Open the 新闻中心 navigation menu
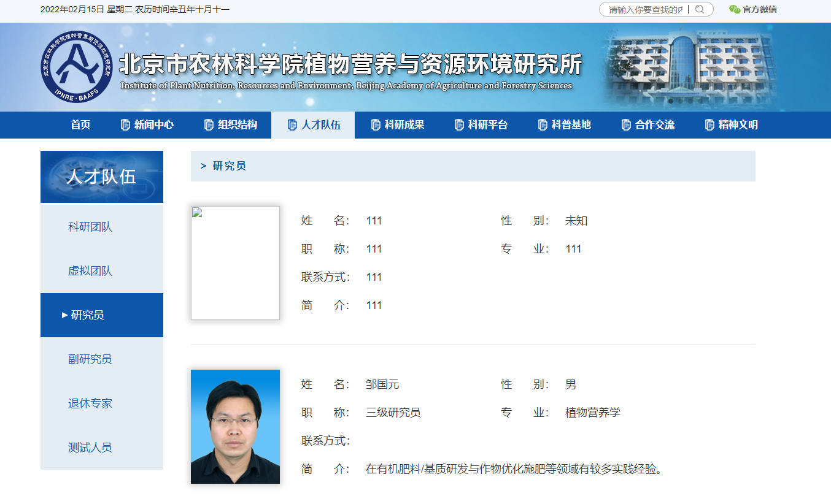The image size is (831, 504). coord(147,125)
